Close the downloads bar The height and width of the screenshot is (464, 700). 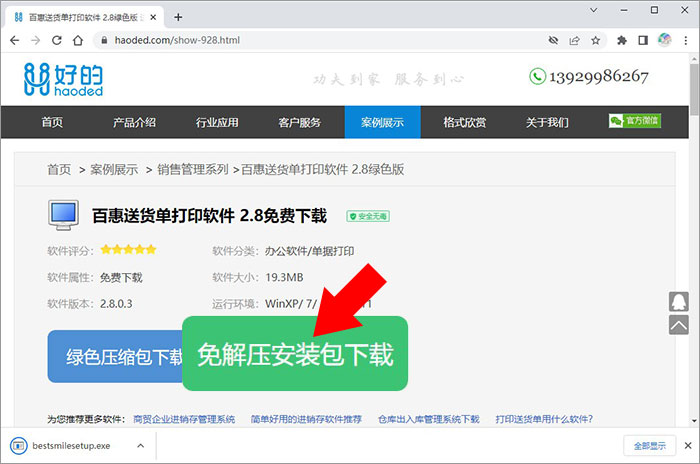point(688,446)
